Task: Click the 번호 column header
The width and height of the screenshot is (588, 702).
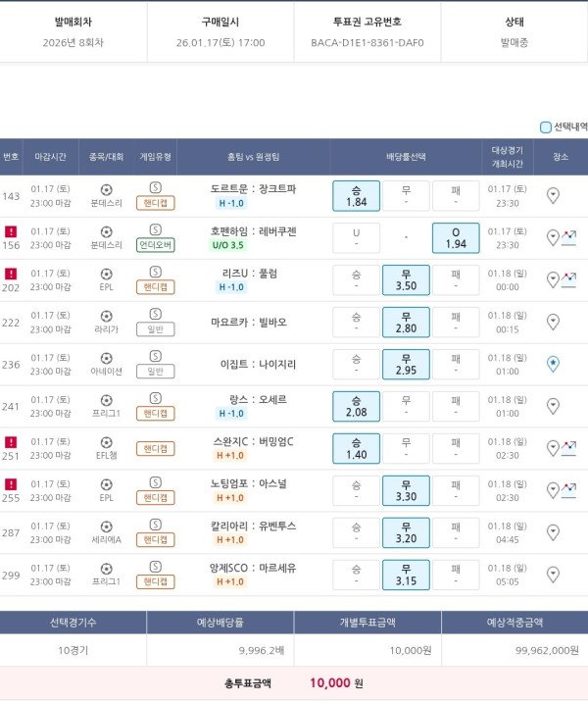Action: 11,157
